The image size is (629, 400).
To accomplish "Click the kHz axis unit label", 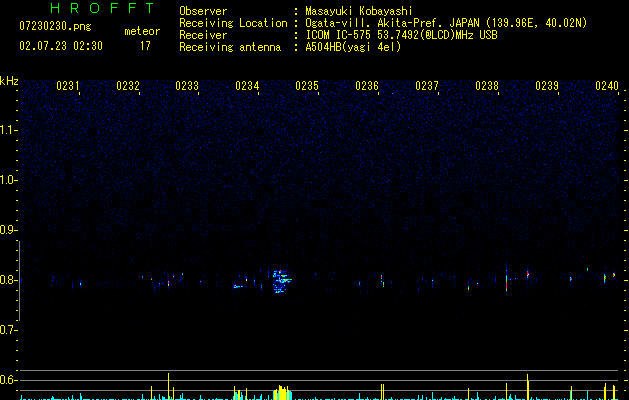I will click(x=9, y=81).
